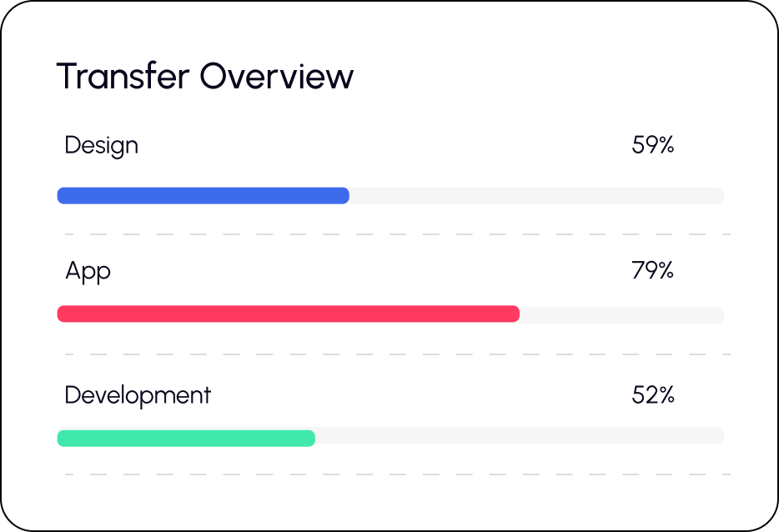The height and width of the screenshot is (532, 779).
Task: Click the dashed divider below Development
Action: (389, 475)
